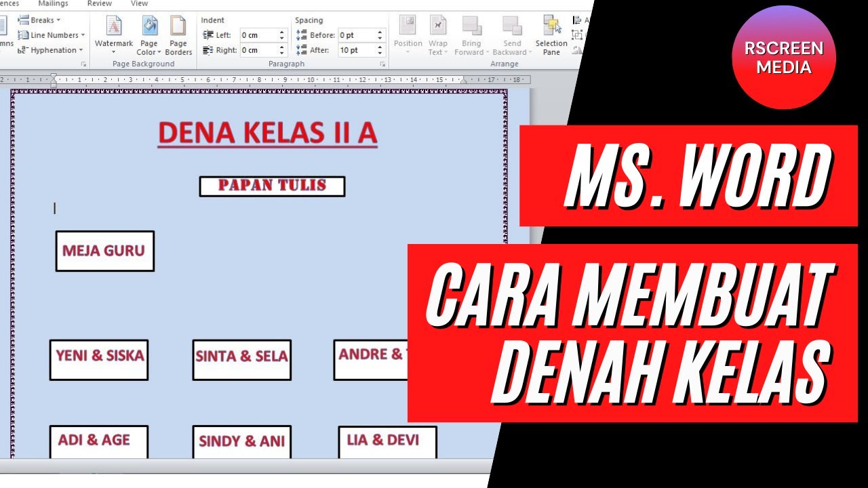Open the Page Setup dialog launcher
Image resolution: width=868 pixels, height=488 pixels.
[x=84, y=64]
